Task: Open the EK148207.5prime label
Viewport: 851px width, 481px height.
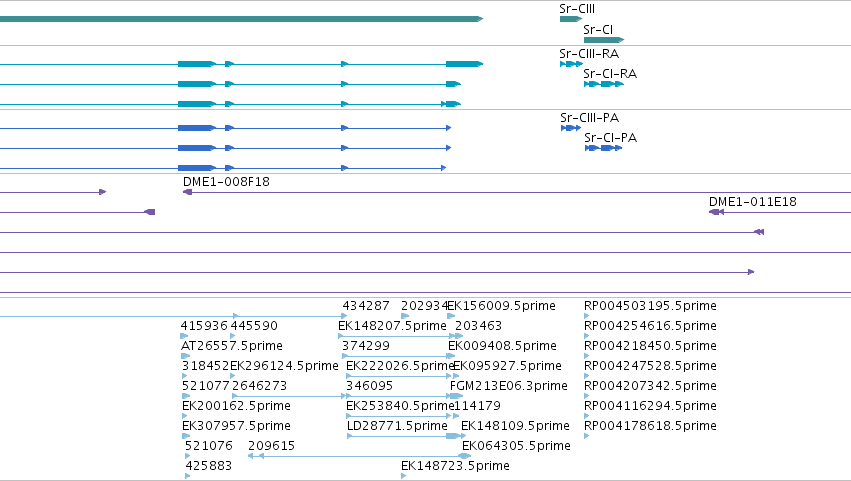Action: pyautogui.click(x=392, y=326)
